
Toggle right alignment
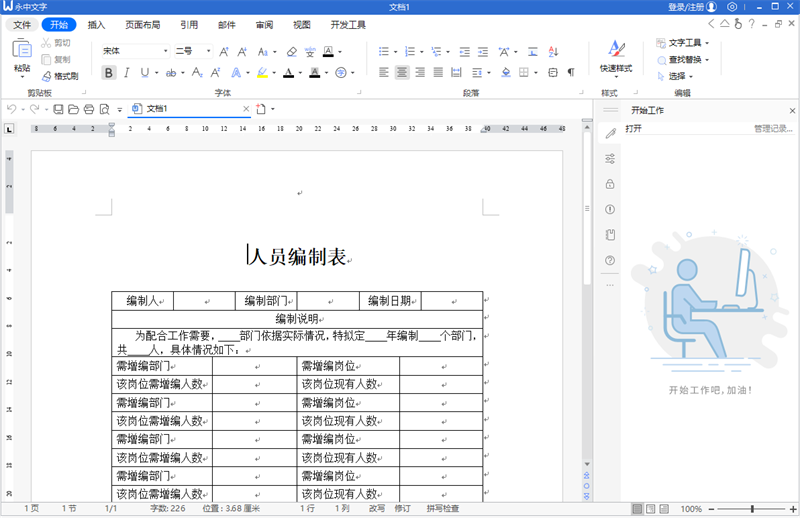pos(420,72)
